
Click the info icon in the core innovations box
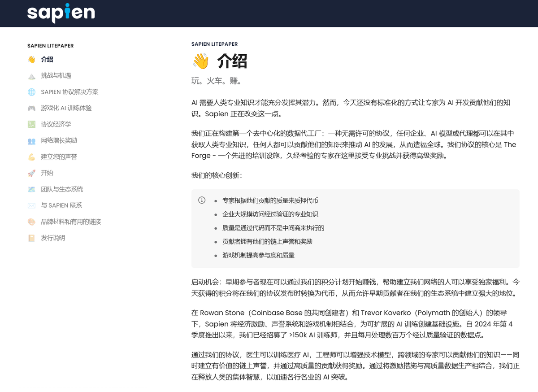(x=202, y=200)
